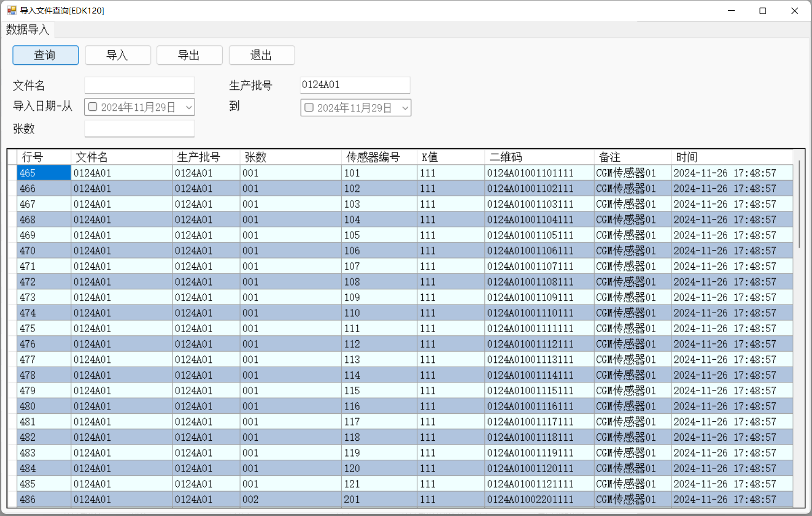Click the 查询 button
The width and height of the screenshot is (812, 516).
click(45, 55)
